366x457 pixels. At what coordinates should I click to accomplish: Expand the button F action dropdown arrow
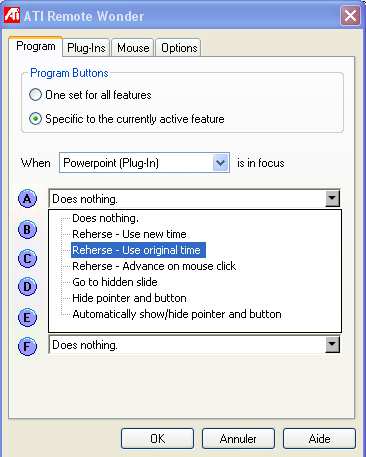(332, 344)
